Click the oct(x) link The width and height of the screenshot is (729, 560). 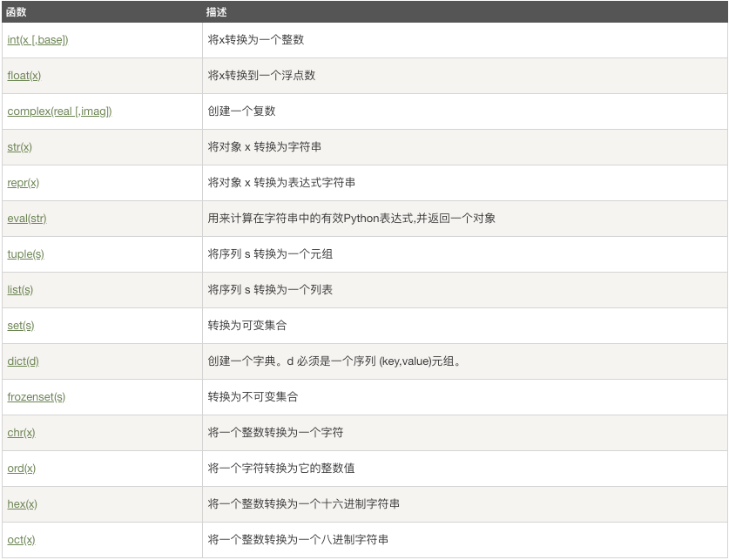coord(22,540)
